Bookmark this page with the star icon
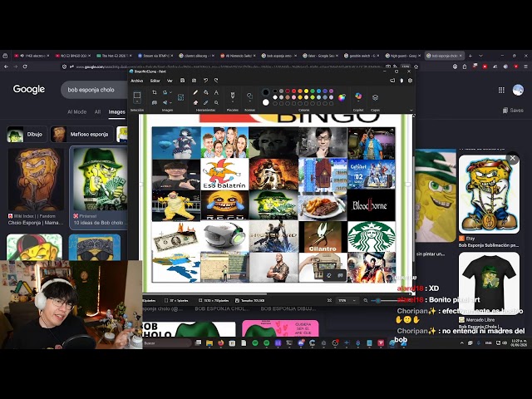The height and width of the screenshot is (399, 532). [416, 66]
